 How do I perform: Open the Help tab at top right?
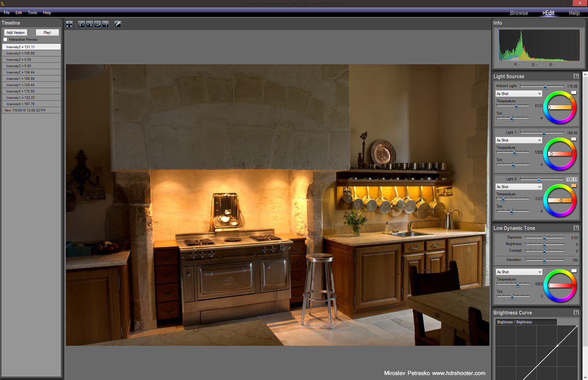click(574, 13)
